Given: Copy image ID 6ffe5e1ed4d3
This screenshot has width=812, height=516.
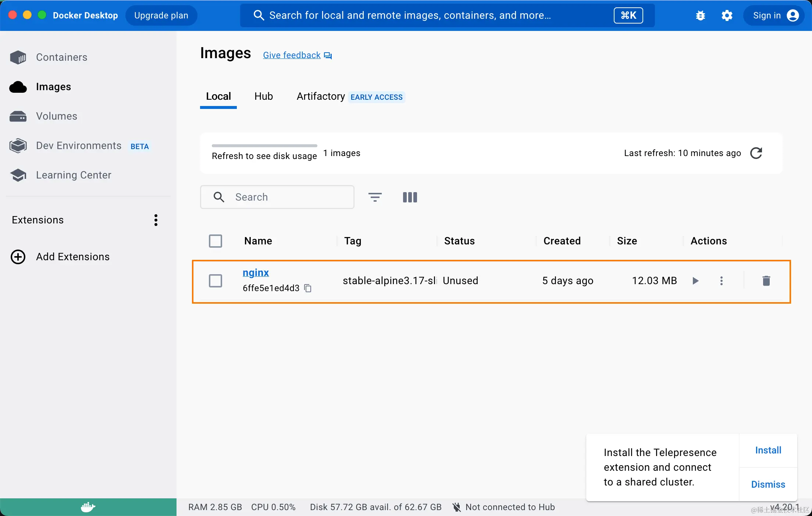Looking at the screenshot, I should click(308, 288).
